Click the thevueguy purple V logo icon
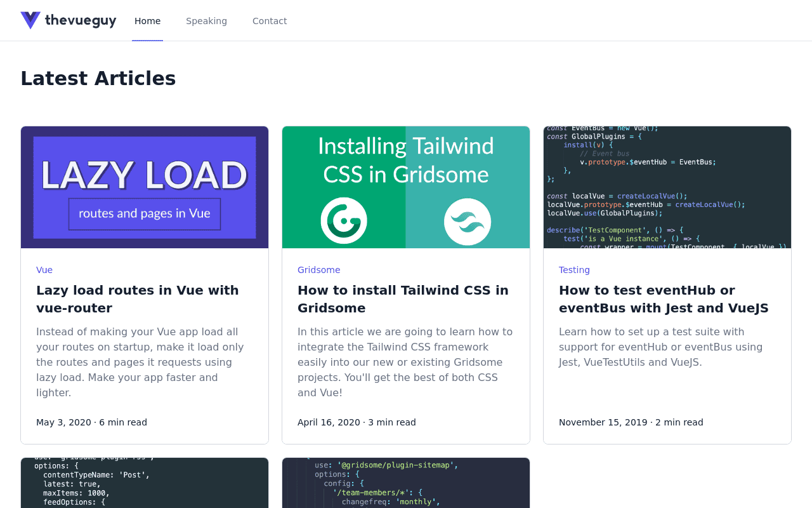 coord(30,20)
